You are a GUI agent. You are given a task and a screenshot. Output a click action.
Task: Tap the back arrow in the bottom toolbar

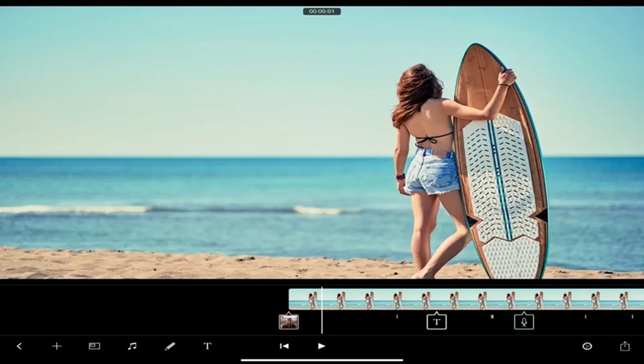(19, 346)
